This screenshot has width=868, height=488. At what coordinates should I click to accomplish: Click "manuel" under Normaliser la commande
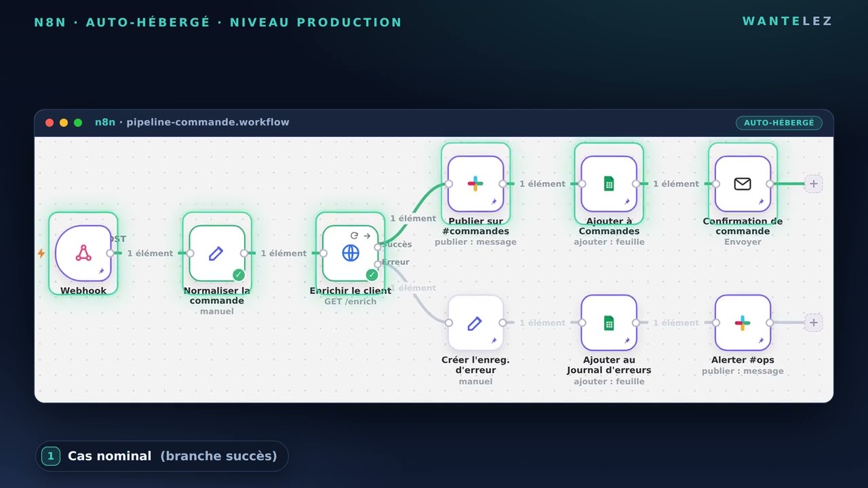click(x=217, y=312)
